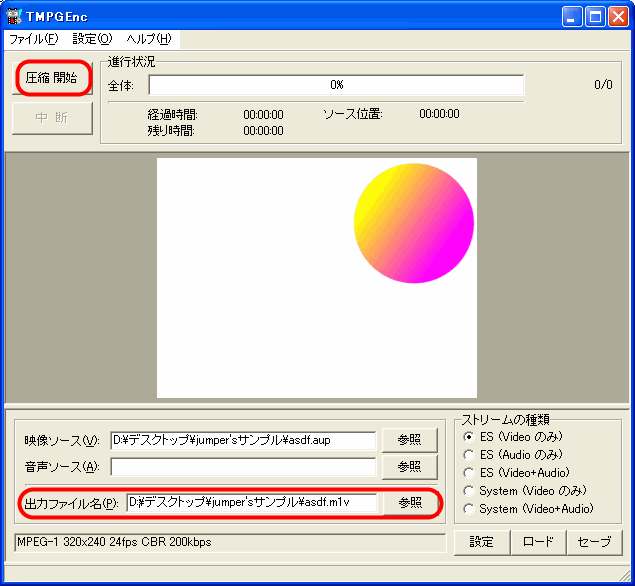Image resolution: width=635 pixels, height=586 pixels.
Task: Browse for video source with 参照 button
Action: tap(409, 440)
